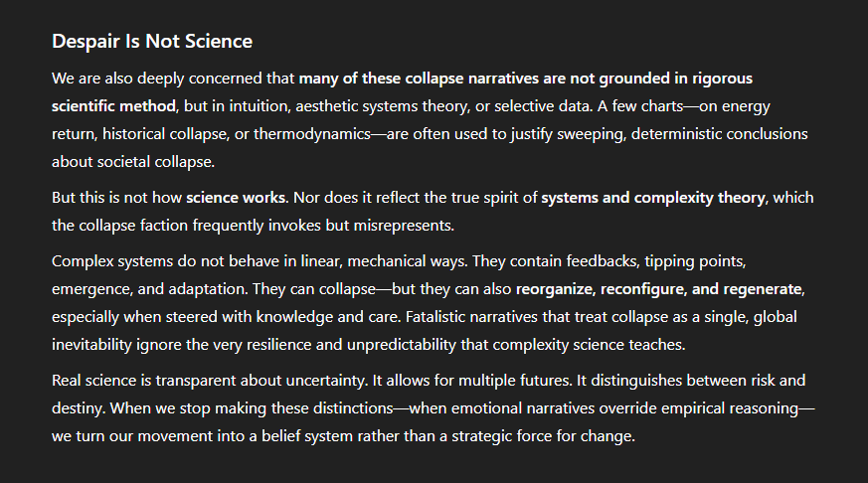This screenshot has height=483, width=868.
Task: Click the 'Despair Is Not Science' heading
Action: [x=152, y=42]
